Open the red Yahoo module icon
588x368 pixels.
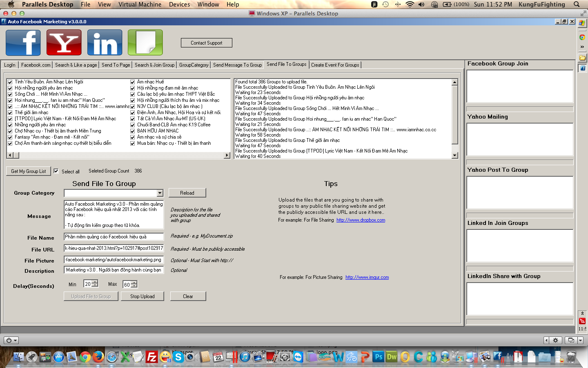(x=64, y=43)
